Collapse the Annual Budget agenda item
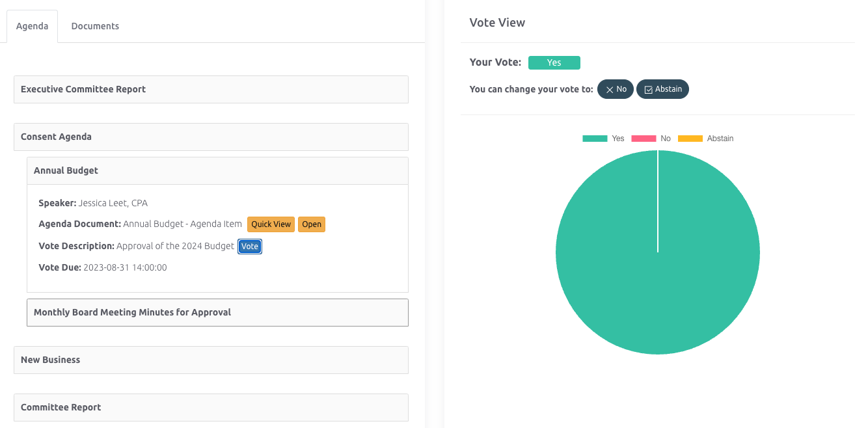868x428 pixels. coord(217,171)
